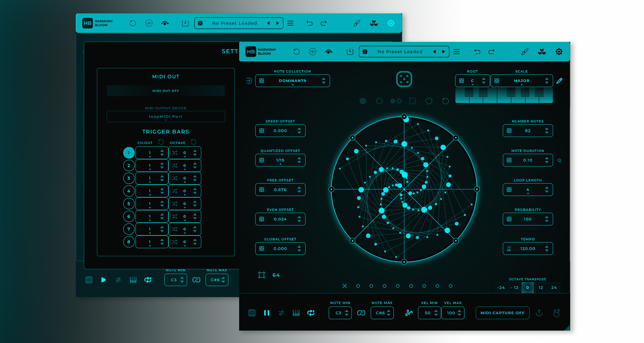
Task: Open the hamburger menu in the toolbar
Action: point(457,51)
